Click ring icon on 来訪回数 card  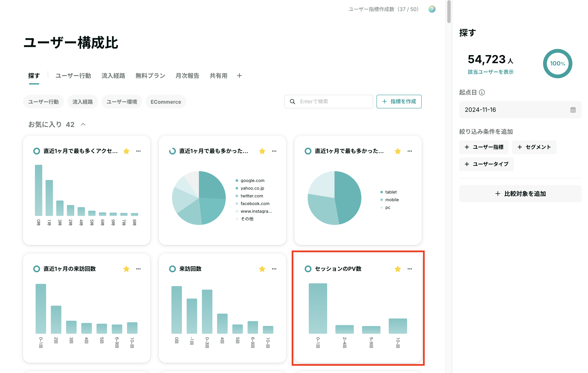tap(172, 269)
